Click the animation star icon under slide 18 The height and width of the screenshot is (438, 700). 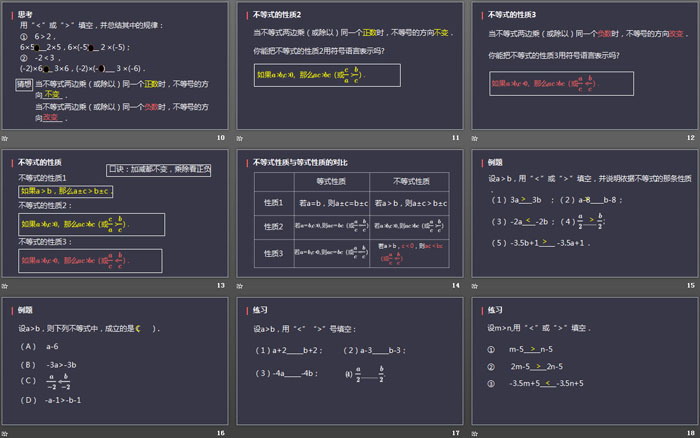[x=475, y=432]
